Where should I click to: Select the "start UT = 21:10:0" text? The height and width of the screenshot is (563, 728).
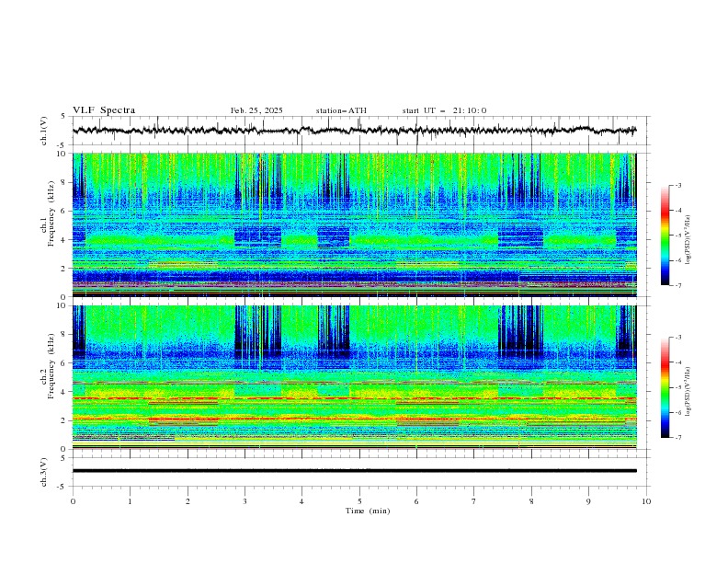[x=444, y=110]
